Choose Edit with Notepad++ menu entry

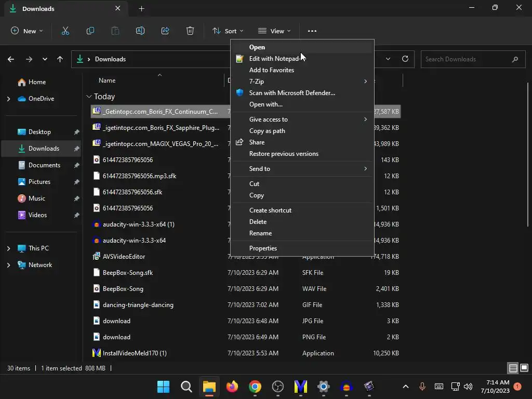tap(302, 59)
